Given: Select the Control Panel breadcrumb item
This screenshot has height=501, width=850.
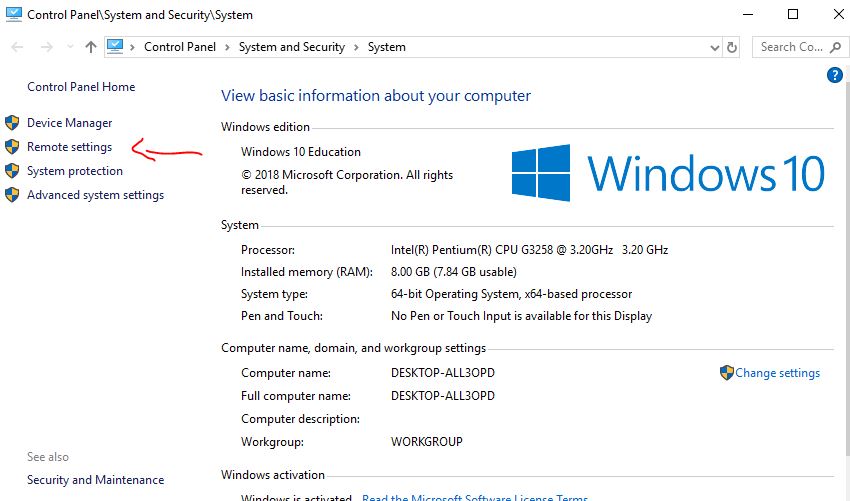Looking at the screenshot, I should coord(179,47).
